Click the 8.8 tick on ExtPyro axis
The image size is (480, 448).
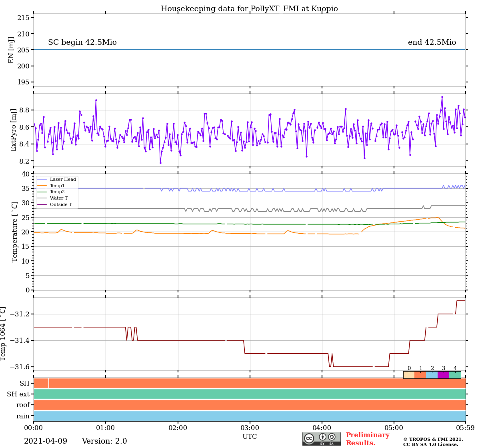(x=24, y=110)
